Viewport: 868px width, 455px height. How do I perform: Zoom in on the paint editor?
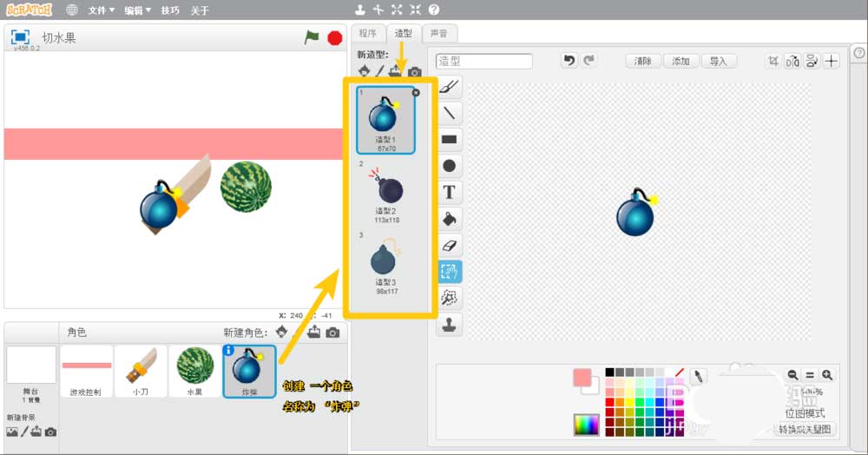click(x=827, y=375)
